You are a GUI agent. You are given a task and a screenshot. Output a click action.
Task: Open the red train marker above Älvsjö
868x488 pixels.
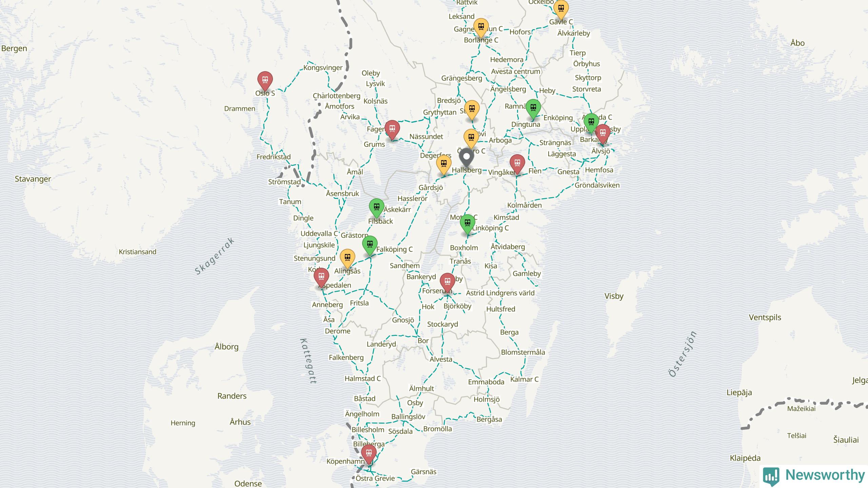coord(603,133)
